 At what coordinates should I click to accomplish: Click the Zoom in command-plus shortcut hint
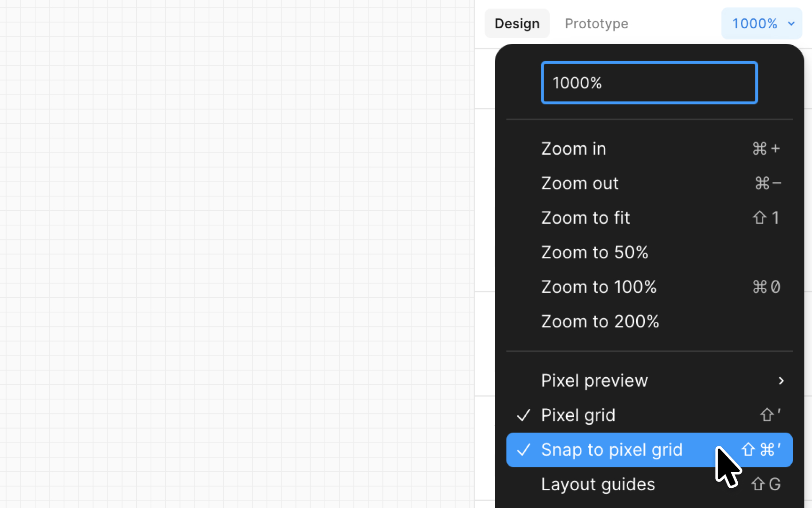(766, 149)
